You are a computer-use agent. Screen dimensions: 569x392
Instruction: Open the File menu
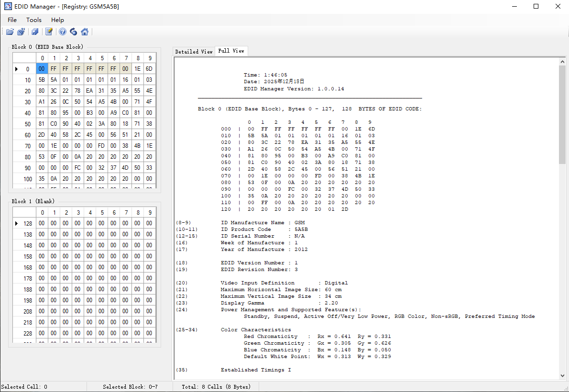[x=12, y=20]
